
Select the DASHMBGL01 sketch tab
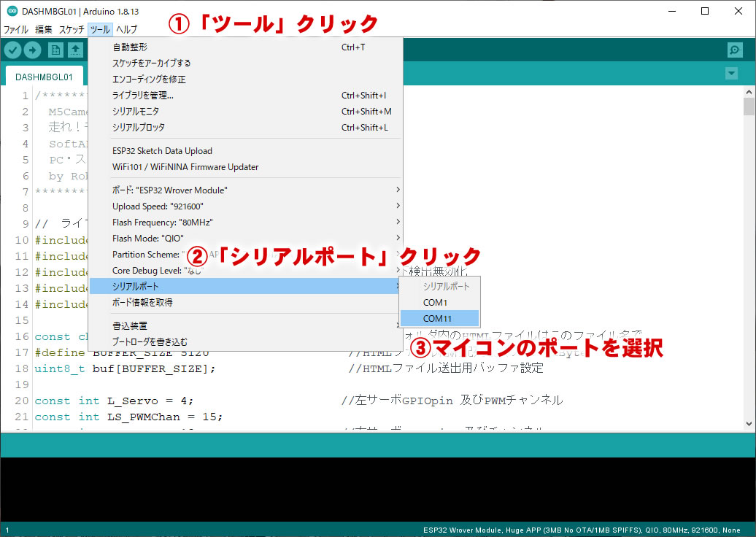[44, 77]
